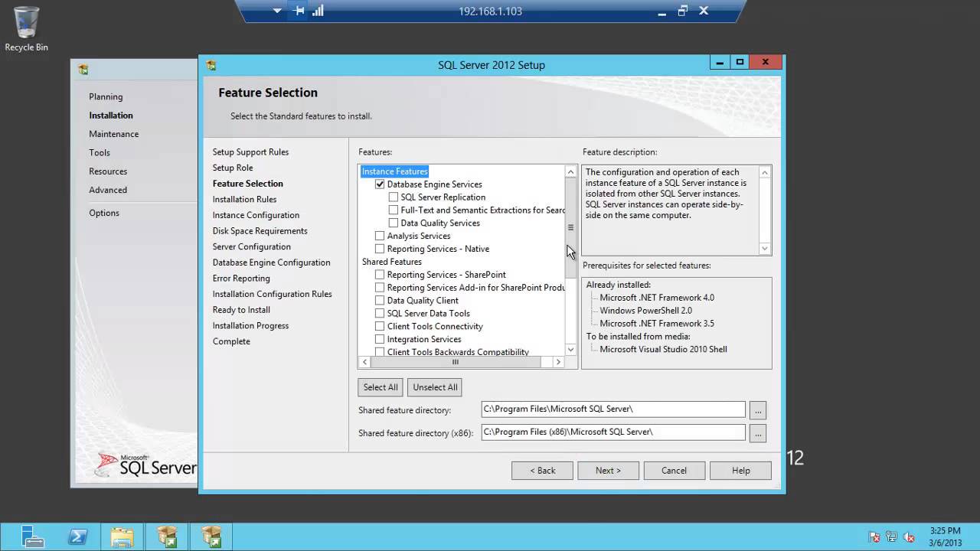Click the SQL Server 2012 Setup title icon
Image resolution: width=980 pixels, height=551 pixels.
pyautogui.click(x=211, y=65)
